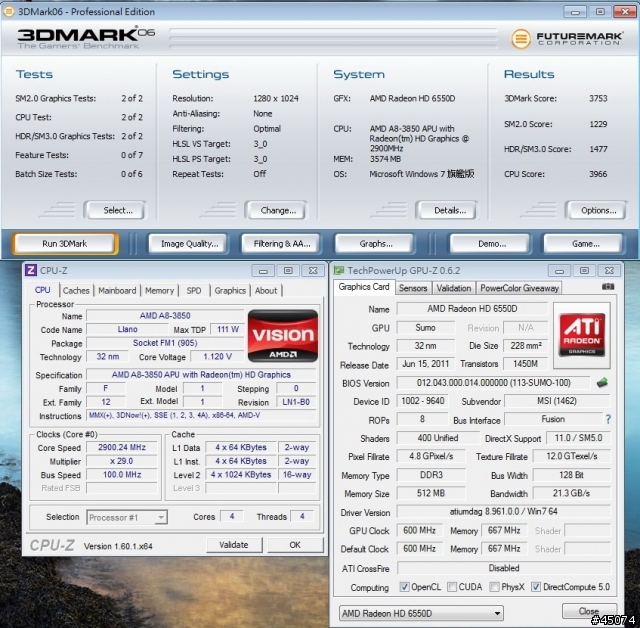This screenshot has height=628, width=640.
Task: Click the Details... button under System
Action: (447, 211)
